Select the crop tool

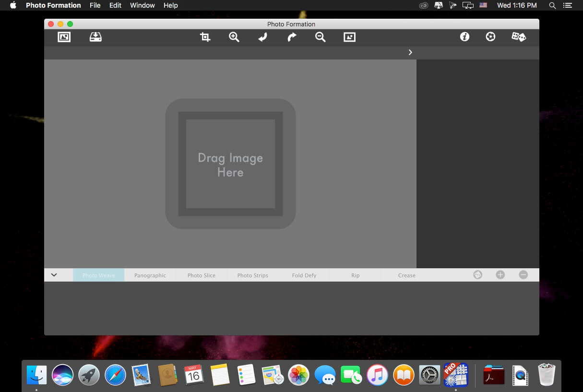205,37
